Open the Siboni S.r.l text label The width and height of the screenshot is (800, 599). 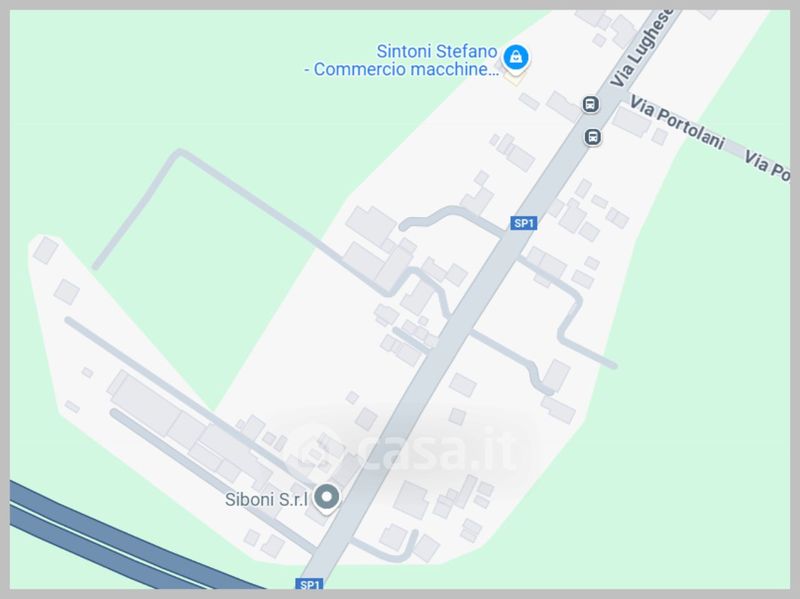coord(266,499)
